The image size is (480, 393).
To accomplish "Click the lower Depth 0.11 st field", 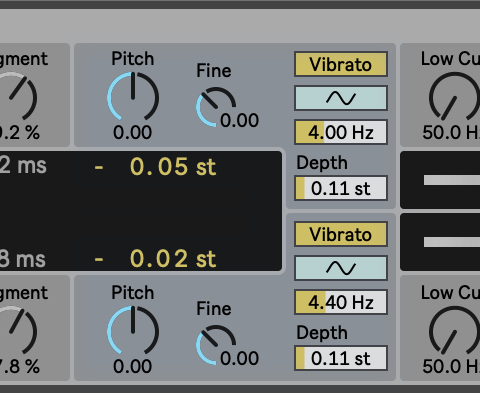I will coord(341,358).
